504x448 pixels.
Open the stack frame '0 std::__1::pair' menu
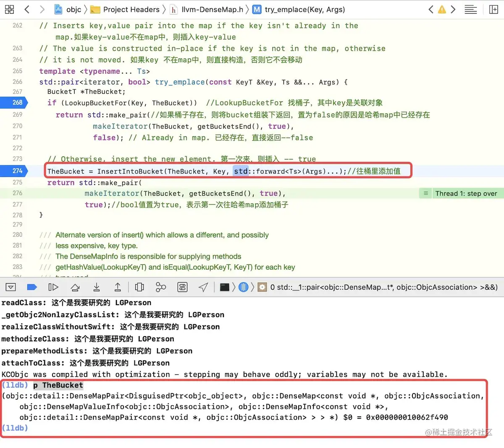point(384,287)
